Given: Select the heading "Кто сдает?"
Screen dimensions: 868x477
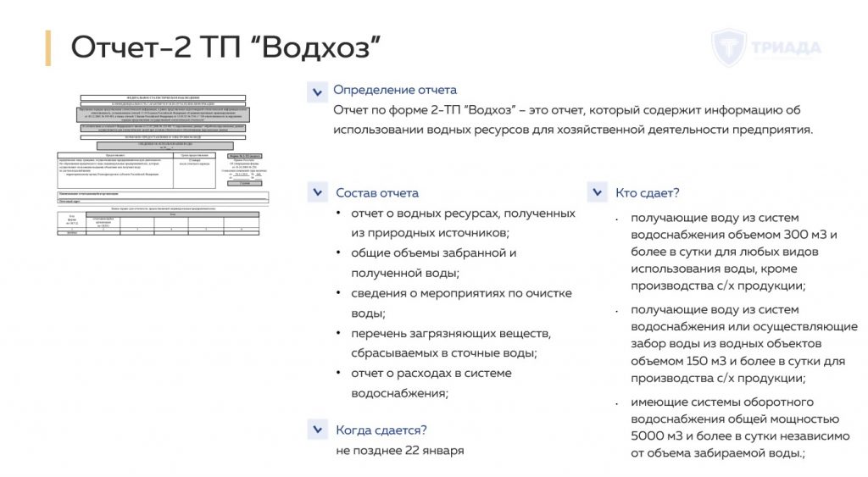Looking at the screenshot, I should pos(647,193).
